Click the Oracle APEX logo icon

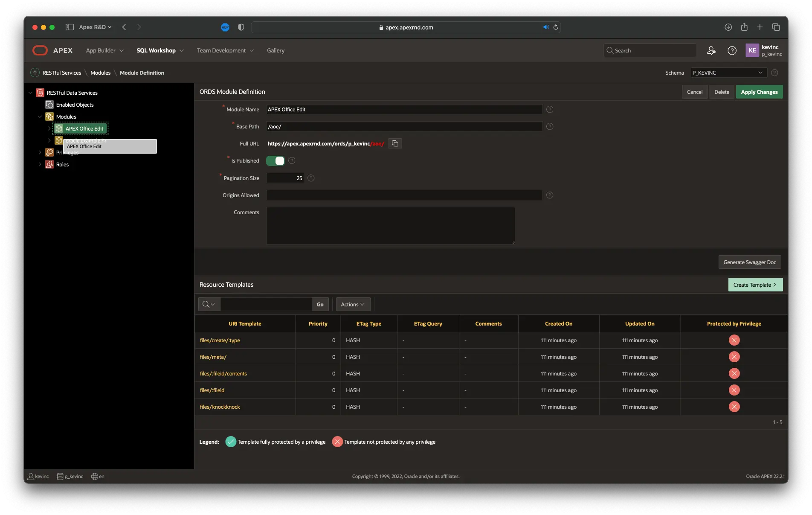tap(40, 50)
